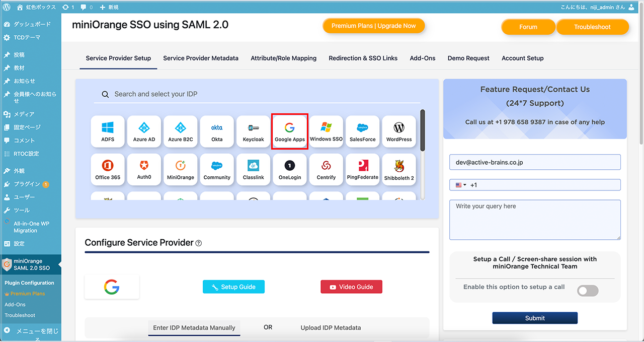This screenshot has width=644, height=342.
Task: Select the Azure AD identity provider tile
Action: click(x=144, y=131)
